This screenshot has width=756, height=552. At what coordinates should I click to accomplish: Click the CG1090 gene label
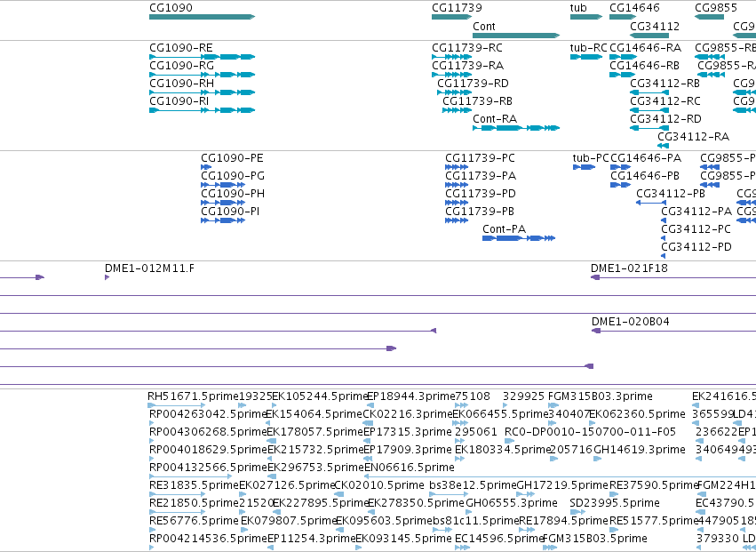(171, 8)
